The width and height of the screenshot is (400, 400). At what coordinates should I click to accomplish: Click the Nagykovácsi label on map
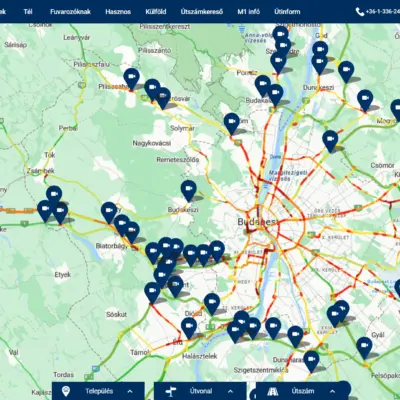[x=152, y=143]
